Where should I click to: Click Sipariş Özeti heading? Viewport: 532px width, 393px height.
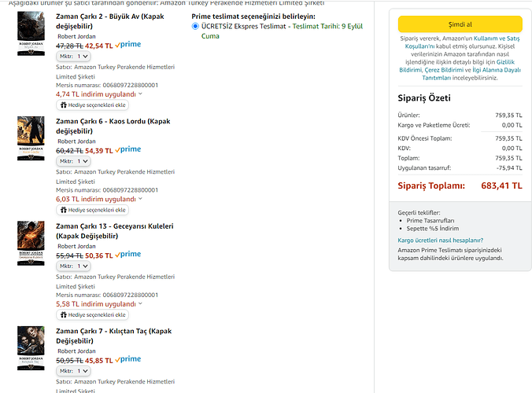click(x=424, y=98)
